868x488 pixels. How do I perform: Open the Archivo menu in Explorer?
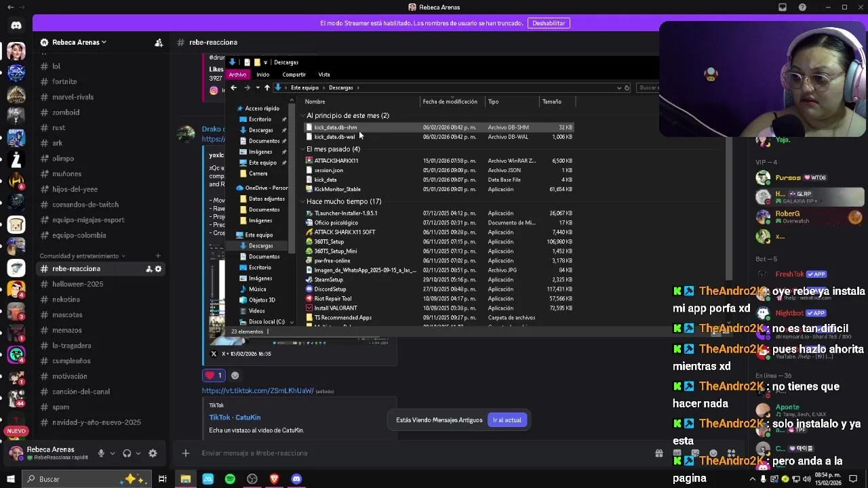237,75
